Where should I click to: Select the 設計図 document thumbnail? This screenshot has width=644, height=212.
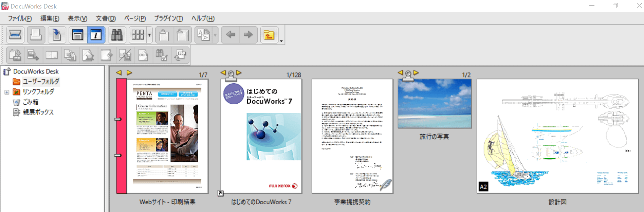tap(557, 136)
